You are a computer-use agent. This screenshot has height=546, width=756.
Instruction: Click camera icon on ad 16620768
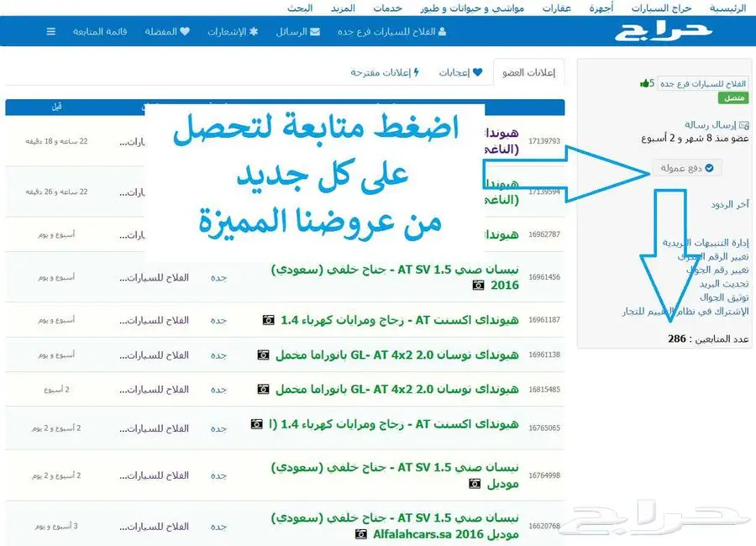click(x=361, y=534)
